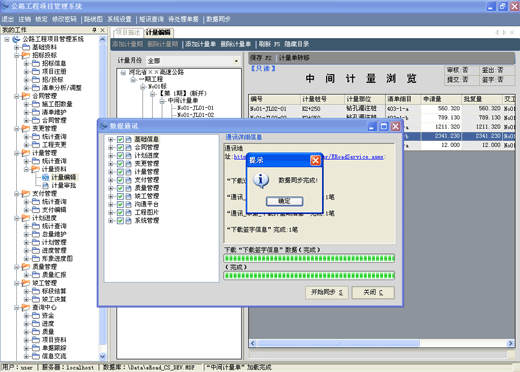Click 质量汇报 folder icon

click(x=36, y=275)
